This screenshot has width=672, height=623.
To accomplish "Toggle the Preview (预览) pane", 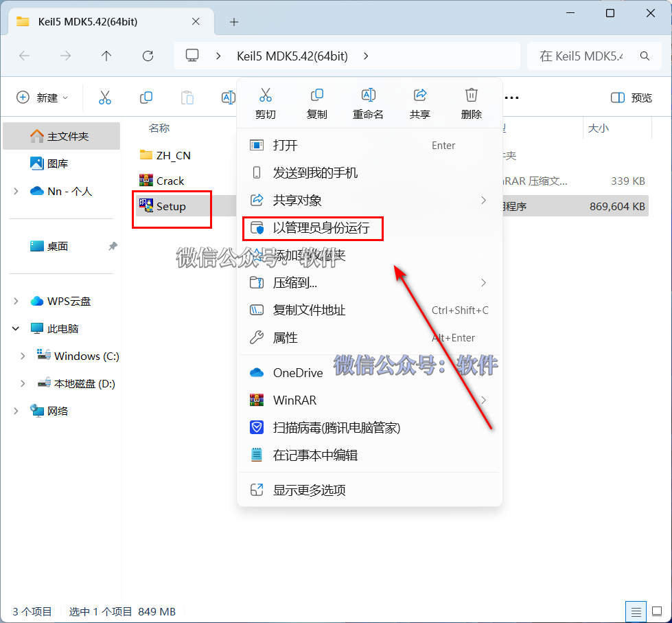I will (631, 98).
